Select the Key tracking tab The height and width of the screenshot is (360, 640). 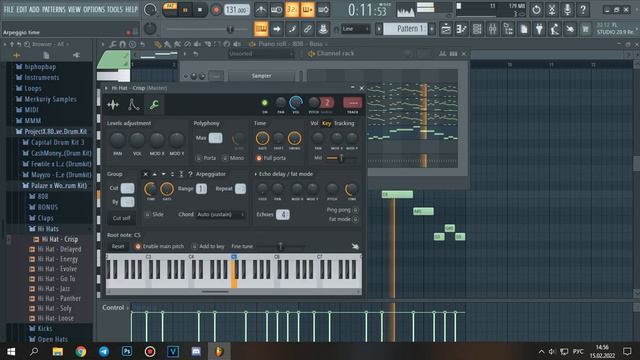coord(327,123)
